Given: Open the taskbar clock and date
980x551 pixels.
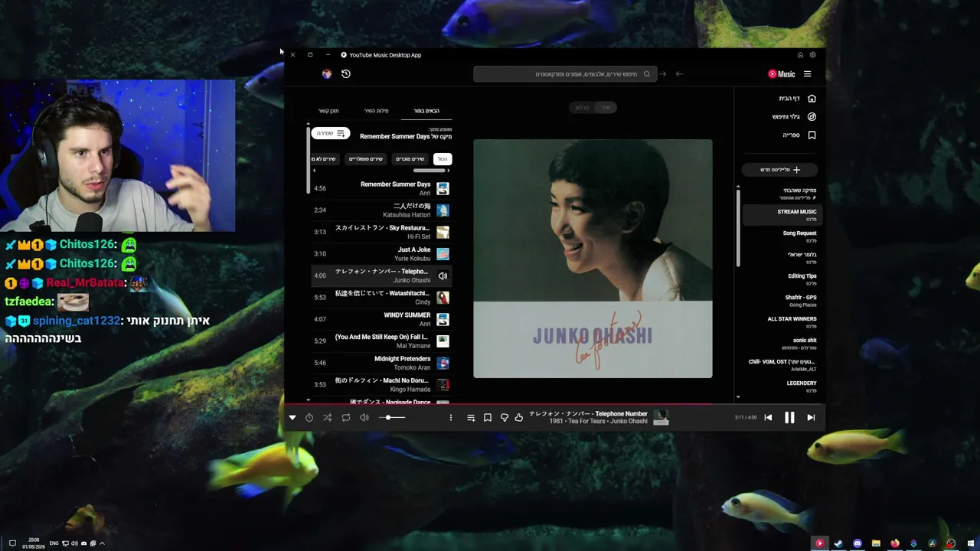Looking at the screenshot, I should point(34,543).
